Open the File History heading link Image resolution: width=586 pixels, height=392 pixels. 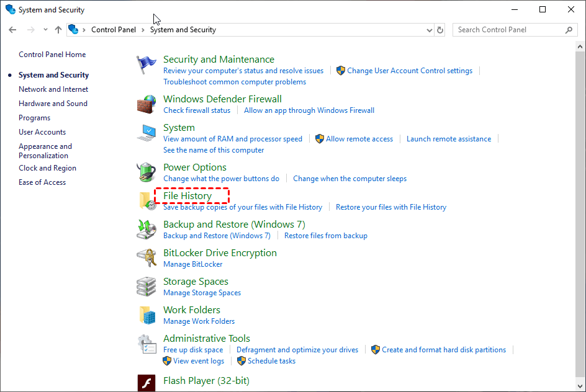pyautogui.click(x=187, y=196)
